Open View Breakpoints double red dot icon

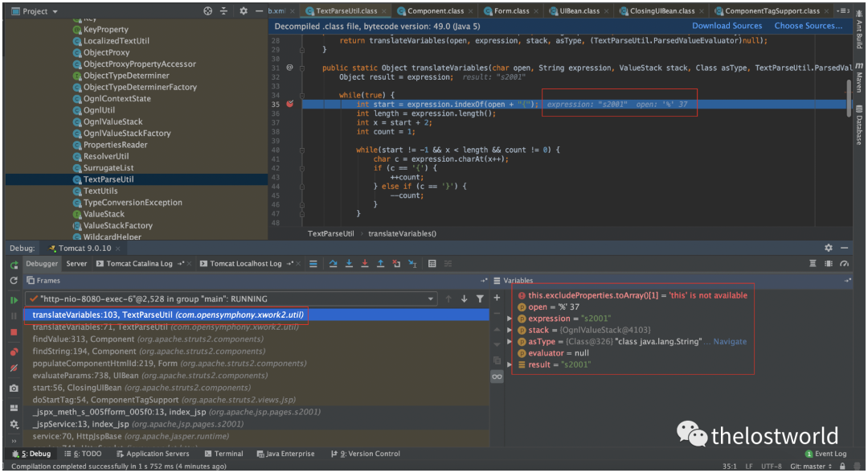tap(14, 352)
